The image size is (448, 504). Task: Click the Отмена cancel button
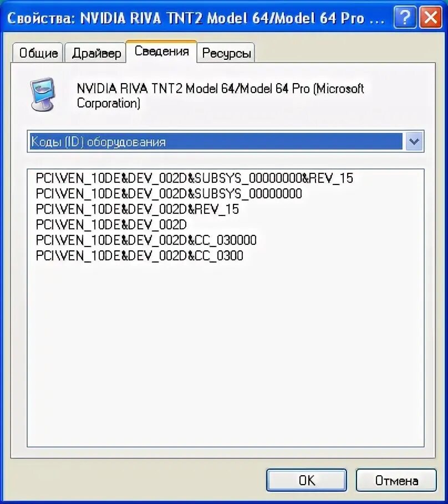[396, 480]
